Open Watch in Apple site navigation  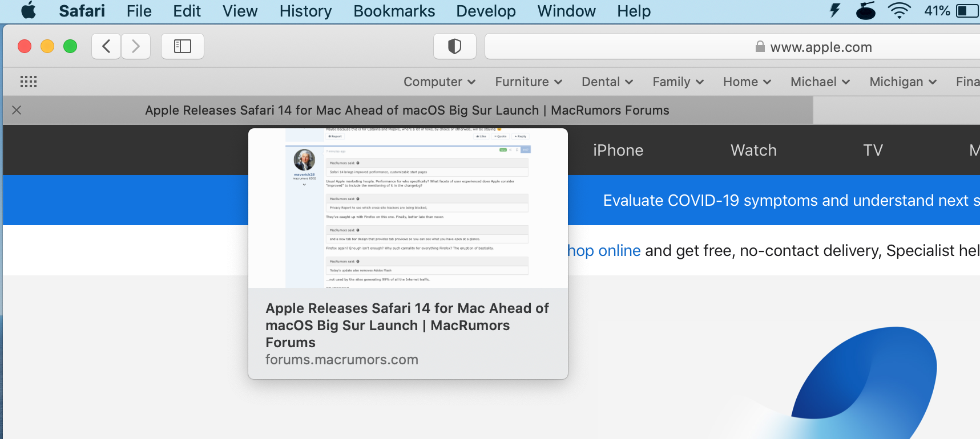(753, 150)
